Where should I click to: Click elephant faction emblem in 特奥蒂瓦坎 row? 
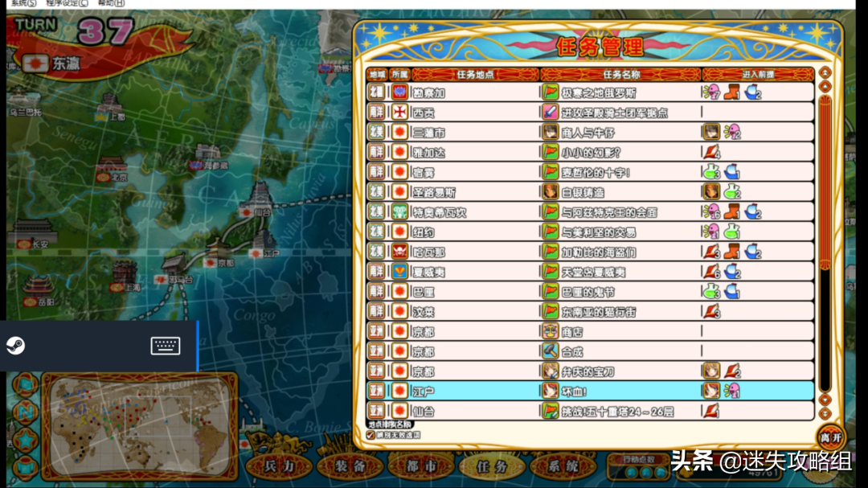(x=399, y=212)
